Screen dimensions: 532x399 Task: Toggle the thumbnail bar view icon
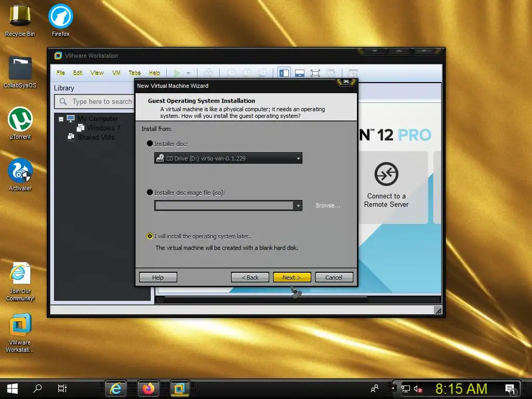(300, 73)
